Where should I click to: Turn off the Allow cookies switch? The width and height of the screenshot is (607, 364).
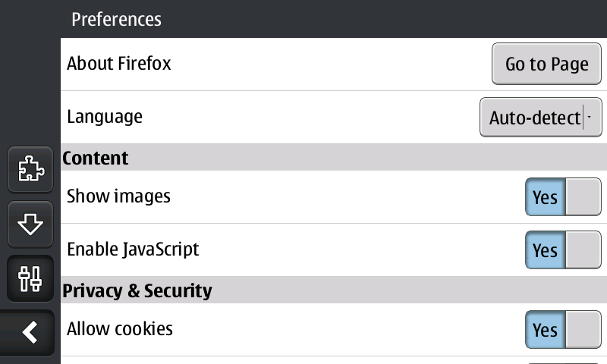[563, 330]
